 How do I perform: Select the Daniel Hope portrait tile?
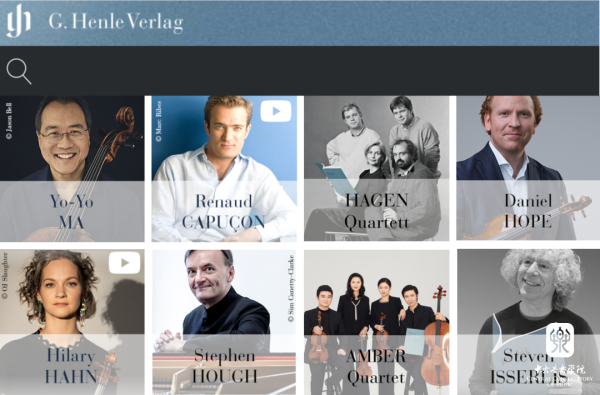(528, 168)
